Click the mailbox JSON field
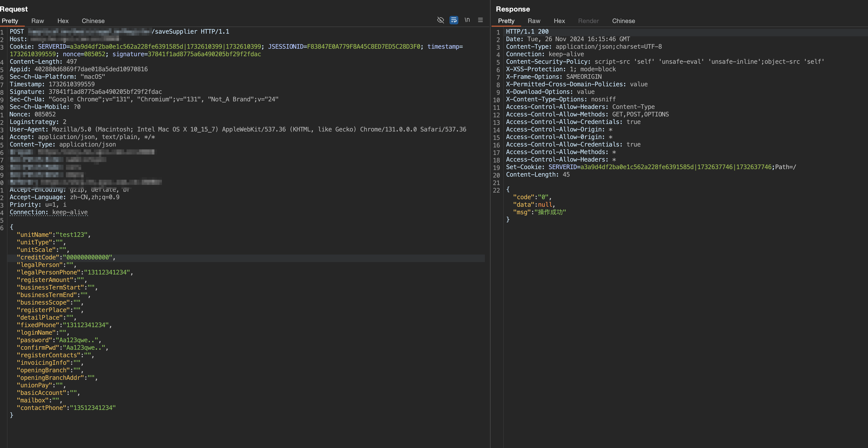 [x=39, y=400]
